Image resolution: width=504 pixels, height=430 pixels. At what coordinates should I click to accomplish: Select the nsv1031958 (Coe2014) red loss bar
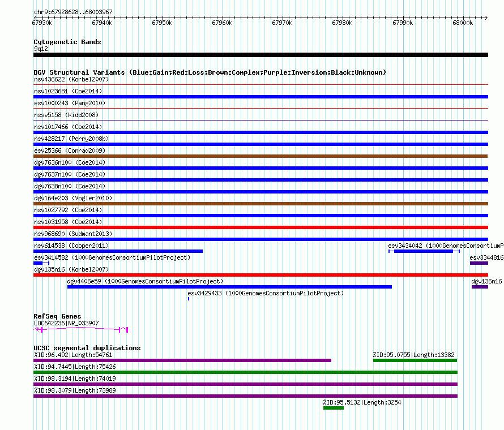pyautogui.click(x=260, y=227)
